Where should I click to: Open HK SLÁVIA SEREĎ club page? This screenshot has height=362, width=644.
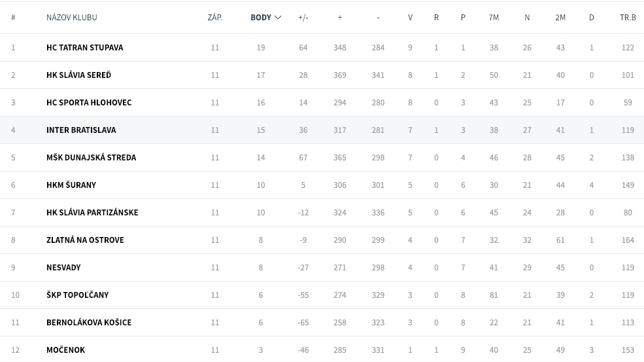tap(79, 75)
